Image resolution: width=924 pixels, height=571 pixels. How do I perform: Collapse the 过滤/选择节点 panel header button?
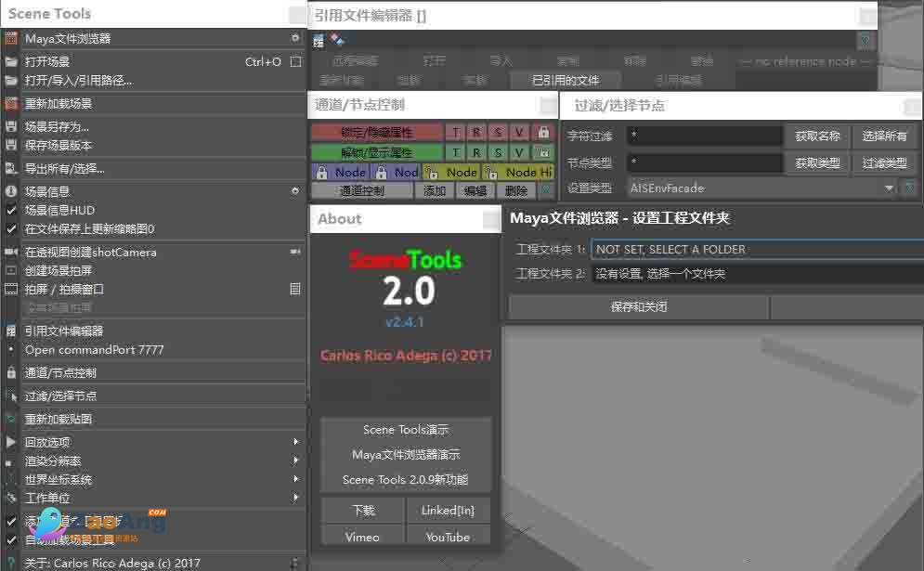click(911, 107)
